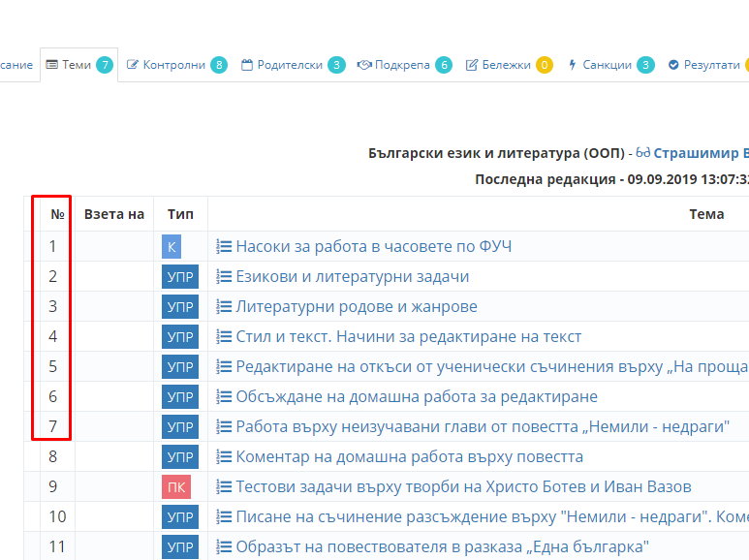Click the Подкрепа count badge 6
The image size is (749, 560).
pyautogui.click(x=444, y=65)
